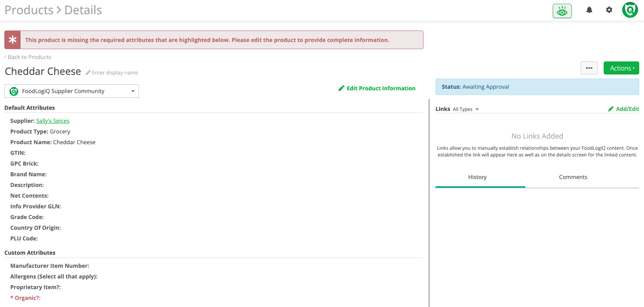
Task: Open the FoodLogiQ Supplier Community dropdown
Action: tap(72, 91)
